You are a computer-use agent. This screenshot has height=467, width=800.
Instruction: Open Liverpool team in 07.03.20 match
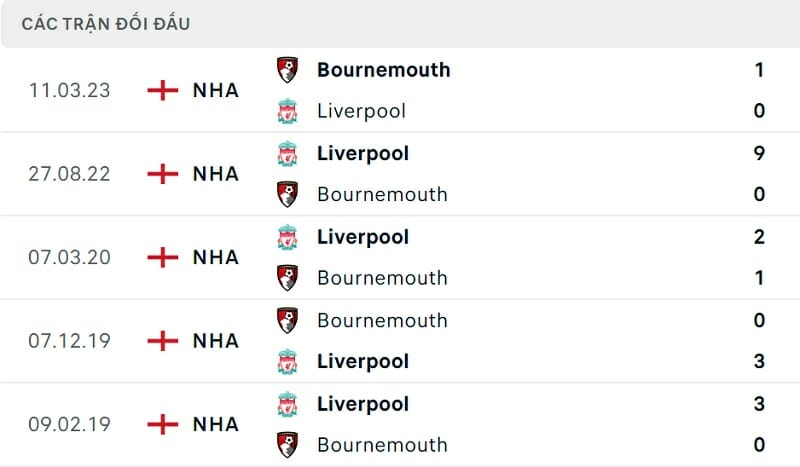pyautogui.click(x=362, y=237)
